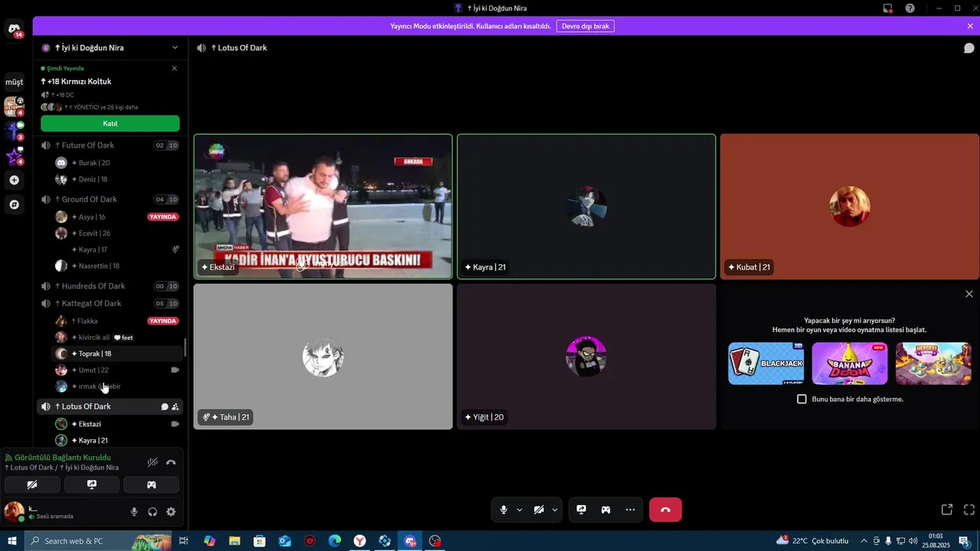Open chat bubble icon on Lotus Of Dark channel
This screenshot has height=551, width=980.
[x=165, y=407]
